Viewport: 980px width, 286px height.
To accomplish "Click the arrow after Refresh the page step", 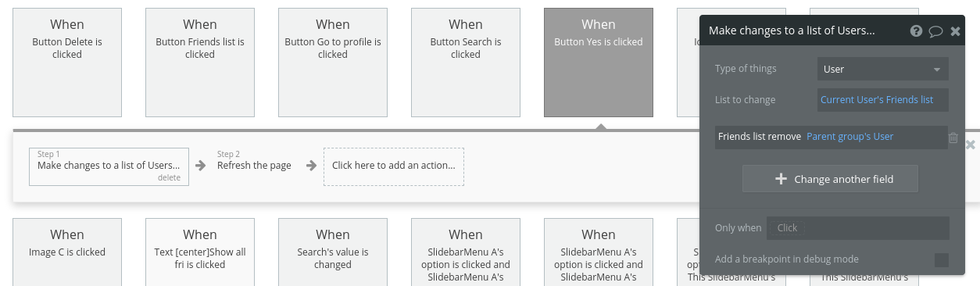I will pyautogui.click(x=312, y=166).
